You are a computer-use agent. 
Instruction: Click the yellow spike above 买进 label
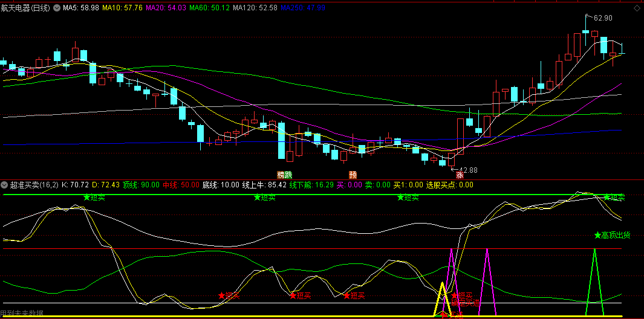pyautogui.click(x=442, y=299)
